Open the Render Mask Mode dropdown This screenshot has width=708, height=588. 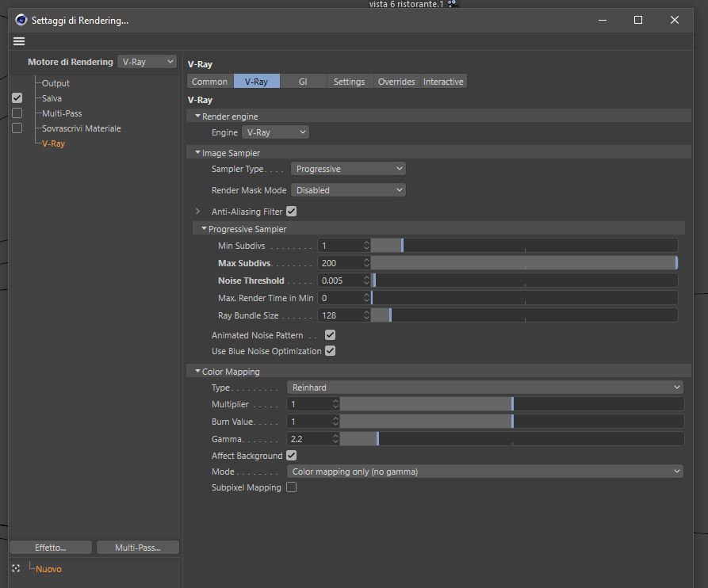(x=348, y=190)
